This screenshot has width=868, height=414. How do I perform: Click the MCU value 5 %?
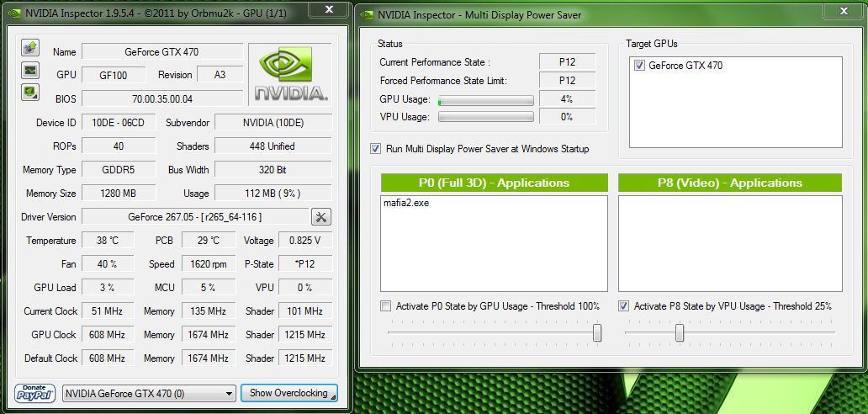click(209, 287)
